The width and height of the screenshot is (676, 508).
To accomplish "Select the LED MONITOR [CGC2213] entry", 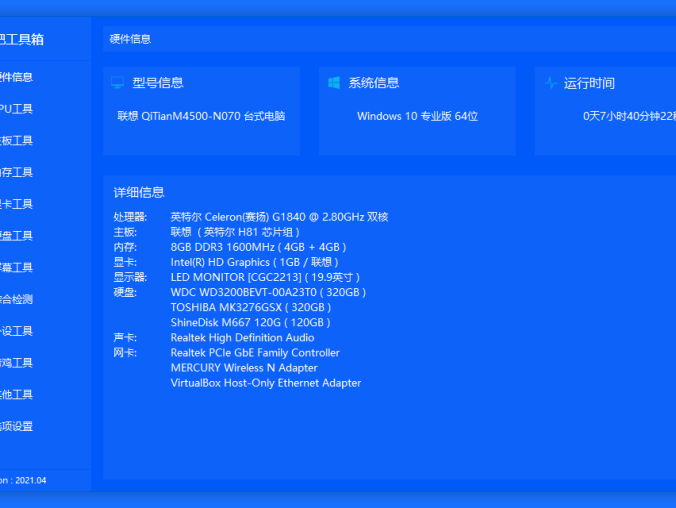I will click(x=266, y=277).
